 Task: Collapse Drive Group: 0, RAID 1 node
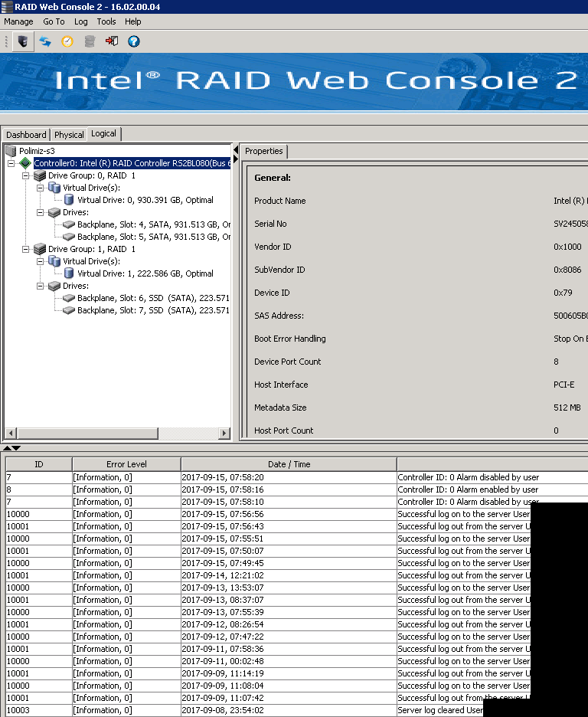pos(26,175)
